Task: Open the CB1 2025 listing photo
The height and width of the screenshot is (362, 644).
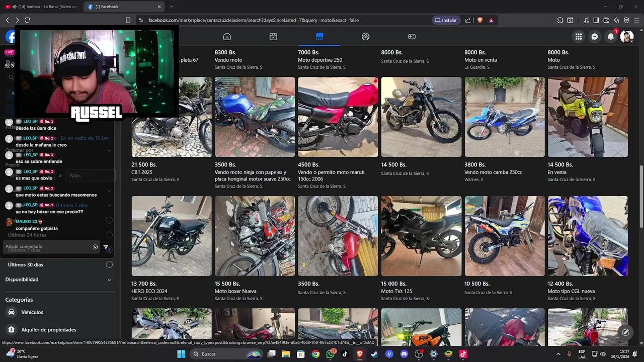Action: tap(172, 117)
